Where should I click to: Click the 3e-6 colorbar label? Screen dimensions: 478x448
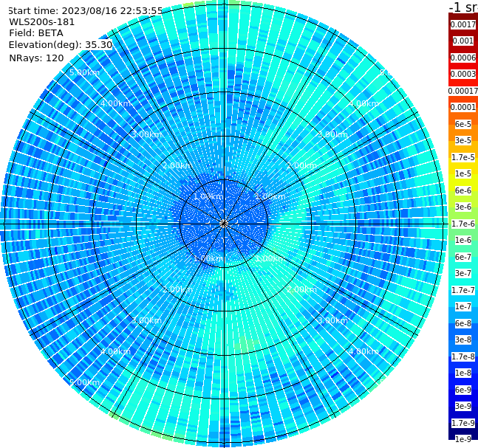(x=463, y=207)
